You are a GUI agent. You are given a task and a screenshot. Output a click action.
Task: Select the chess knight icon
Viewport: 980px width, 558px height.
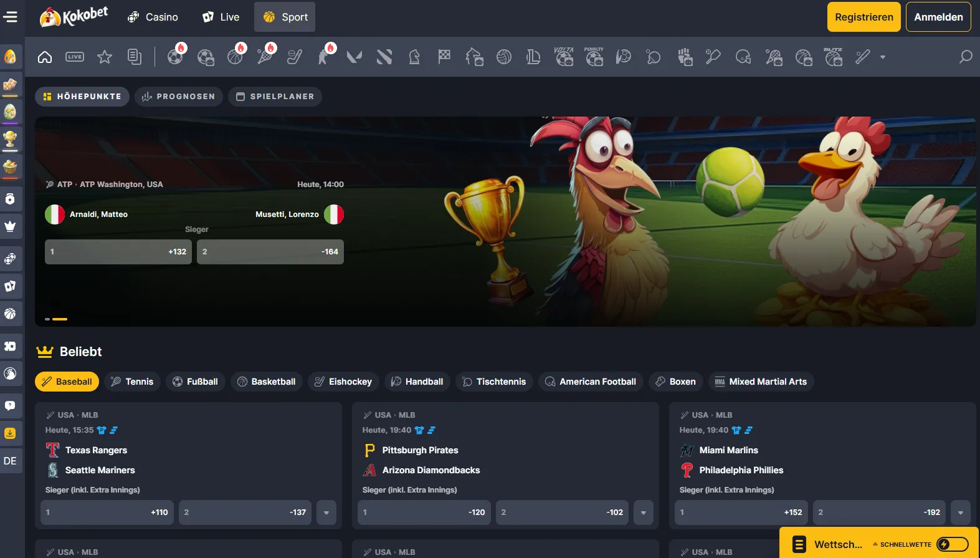tap(414, 57)
